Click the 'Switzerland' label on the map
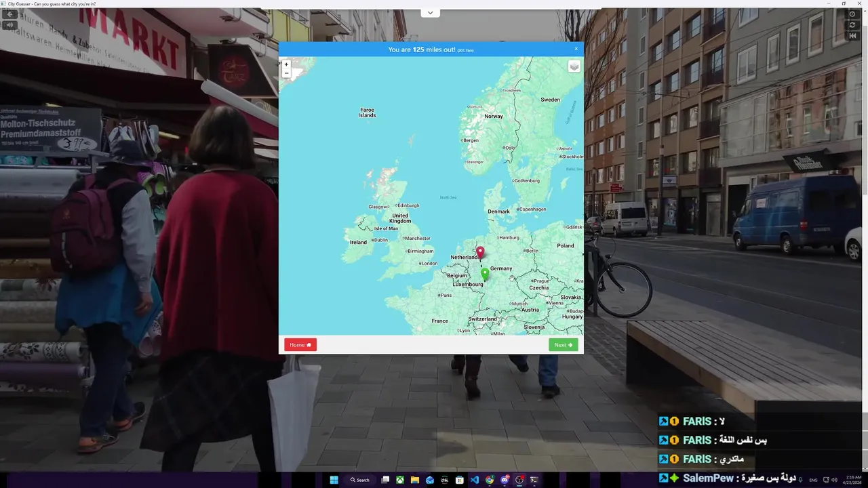 (483, 319)
